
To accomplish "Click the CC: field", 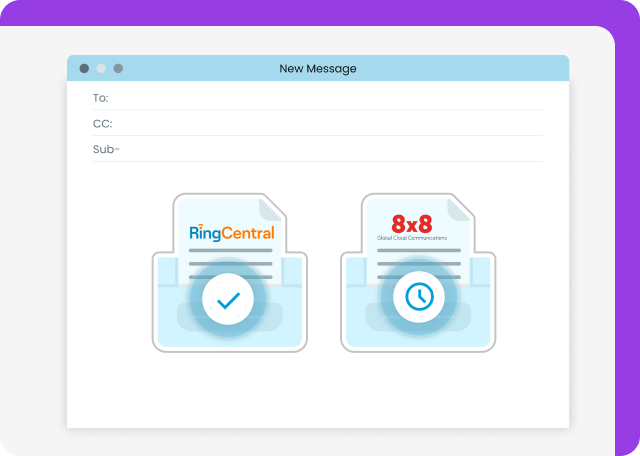I will tap(318, 123).
